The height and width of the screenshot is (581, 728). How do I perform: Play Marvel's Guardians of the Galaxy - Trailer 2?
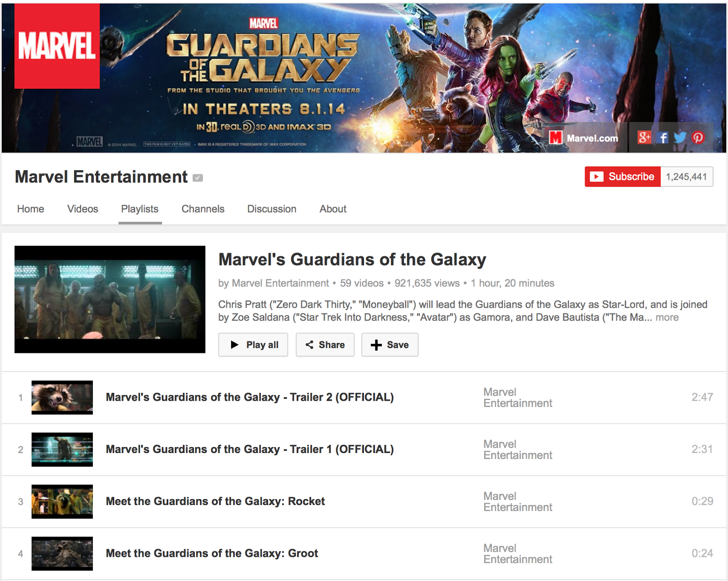coord(250,398)
